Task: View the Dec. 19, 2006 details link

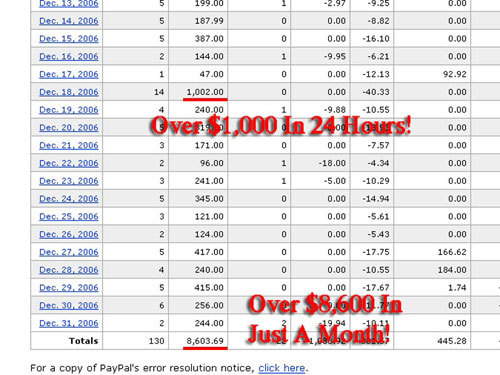Action: [x=69, y=110]
